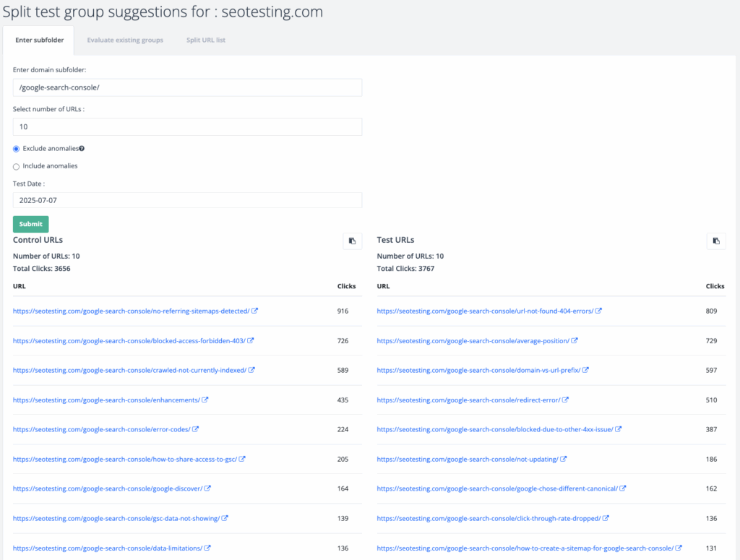Open external link icon for google-discover URL
This screenshot has width=740, height=560.
tap(207, 488)
